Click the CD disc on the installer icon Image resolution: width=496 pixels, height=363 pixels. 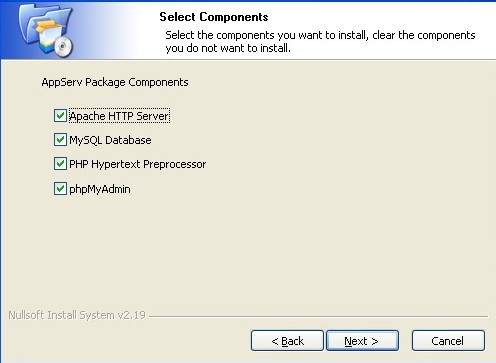(x=63, y=47)
